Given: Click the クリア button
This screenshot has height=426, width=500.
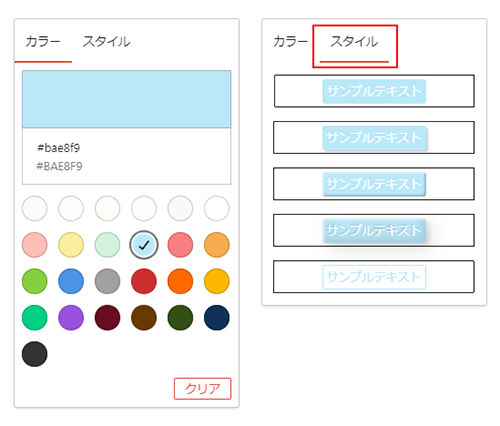Looking at the screenshot, I should 203,389.
